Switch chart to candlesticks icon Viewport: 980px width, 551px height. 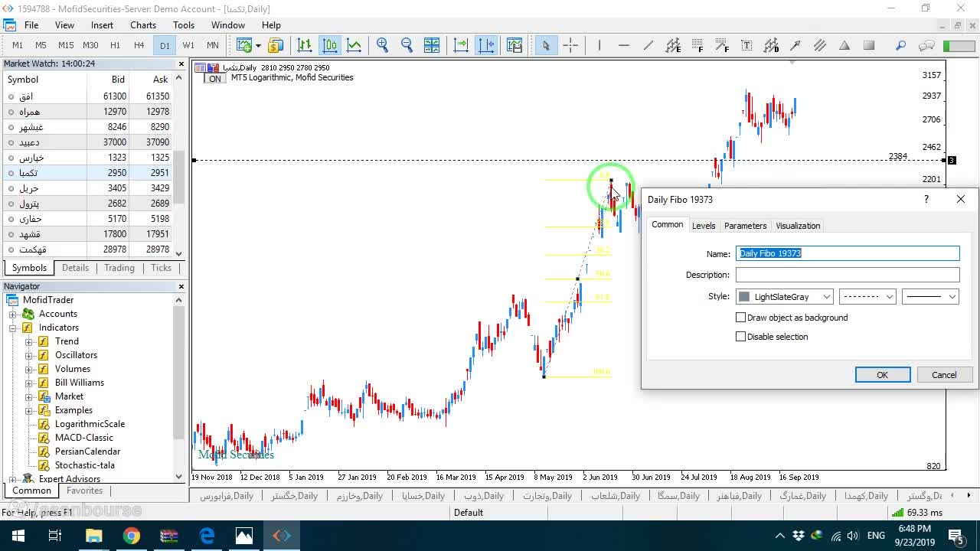(x=330, y=45)
